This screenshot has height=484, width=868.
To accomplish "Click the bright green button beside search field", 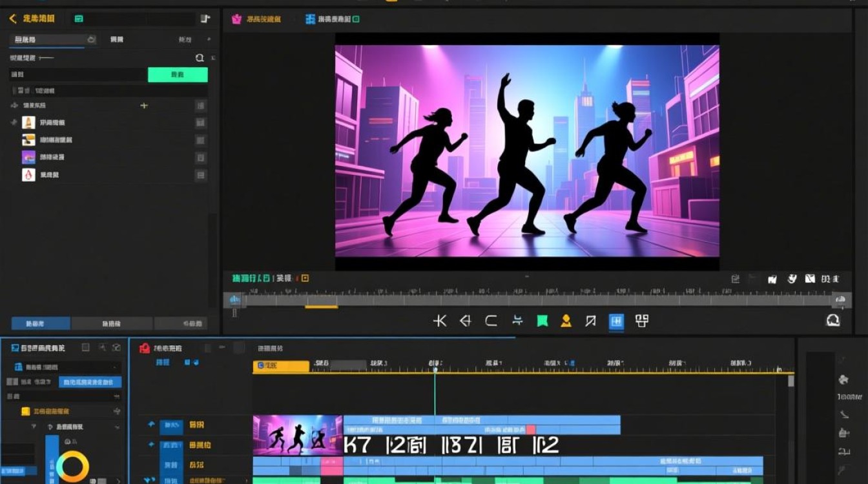I will [x=178, y=75].
